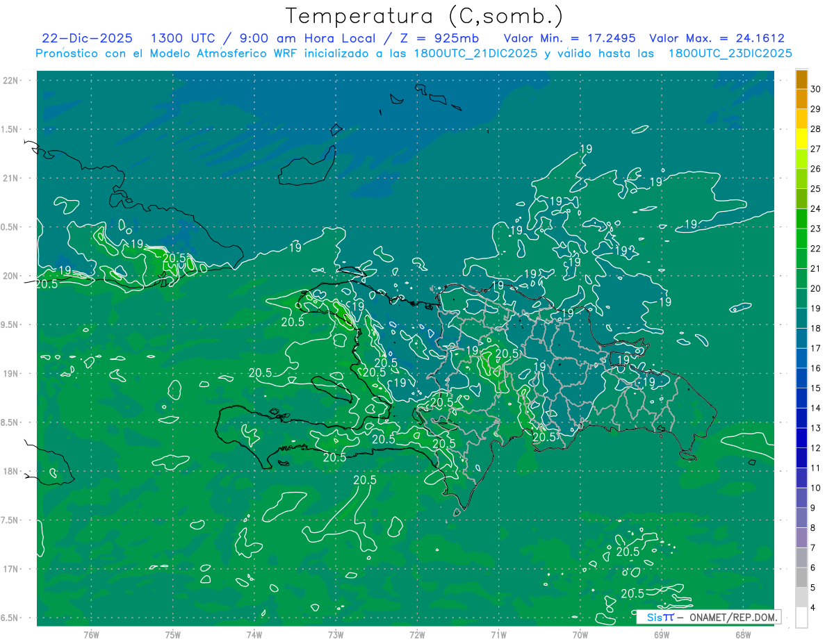
Task: Pick the gray swatch between 5 and 6
Action: click(802, 578)
